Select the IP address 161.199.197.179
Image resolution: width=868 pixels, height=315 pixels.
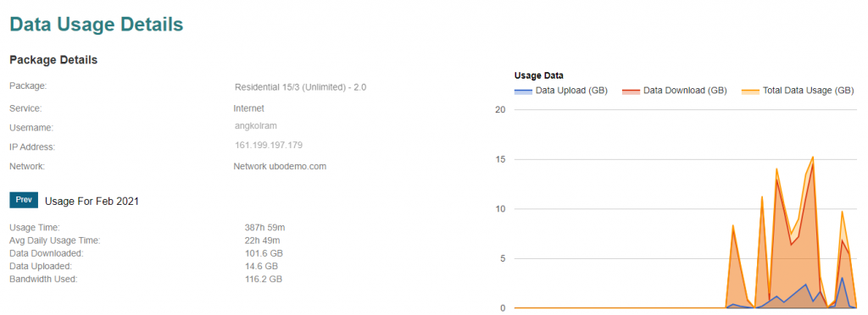[x=269, y=146]
